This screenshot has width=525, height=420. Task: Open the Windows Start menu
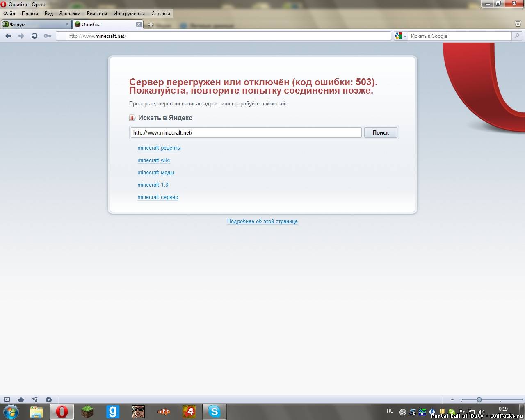tap(11, 411)
